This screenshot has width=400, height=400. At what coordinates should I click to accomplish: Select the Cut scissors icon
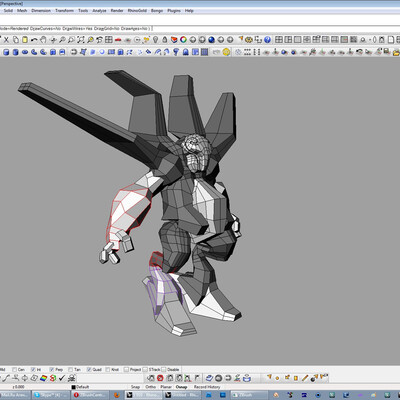pos(6,40)
